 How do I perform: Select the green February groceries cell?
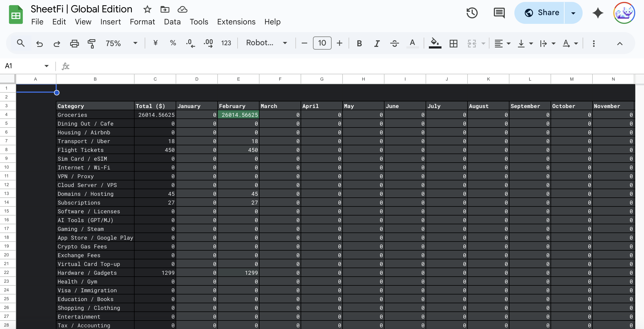(238, 115)
